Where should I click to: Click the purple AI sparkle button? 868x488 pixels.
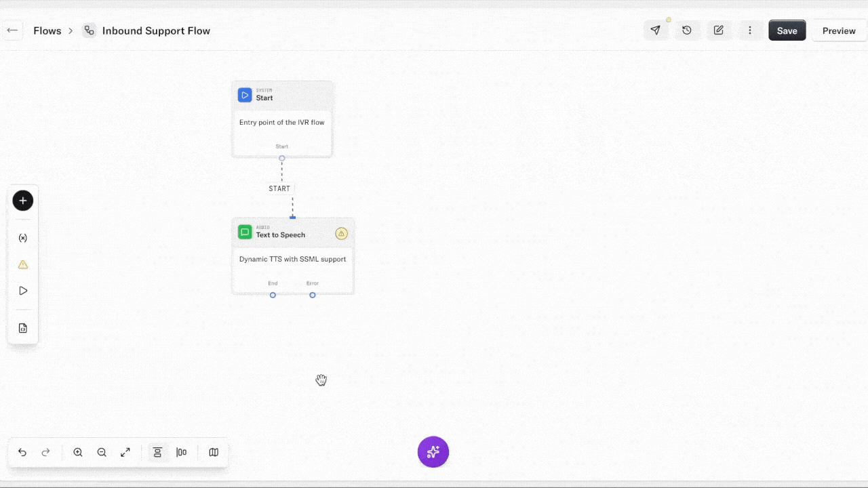tap(433, 452)
